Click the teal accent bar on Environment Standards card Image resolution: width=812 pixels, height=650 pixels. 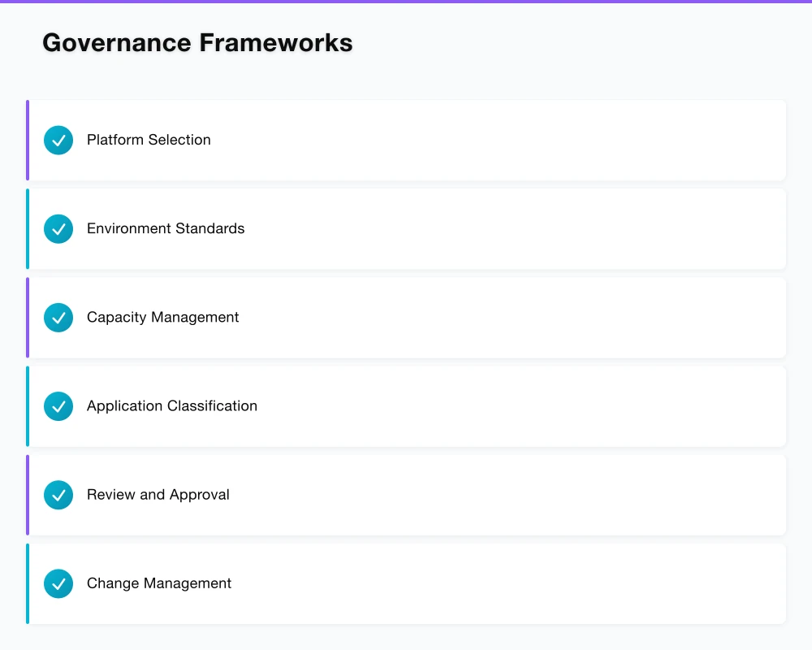pyautogui.click(x=28, y=229)
